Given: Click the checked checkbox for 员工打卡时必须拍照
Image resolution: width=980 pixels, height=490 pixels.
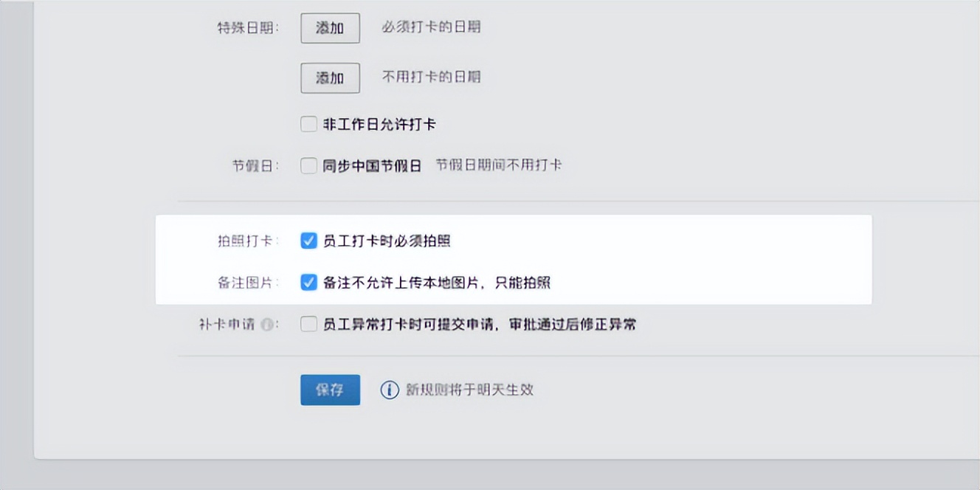Looking at the screenshot, I should [x=308, y=240].
